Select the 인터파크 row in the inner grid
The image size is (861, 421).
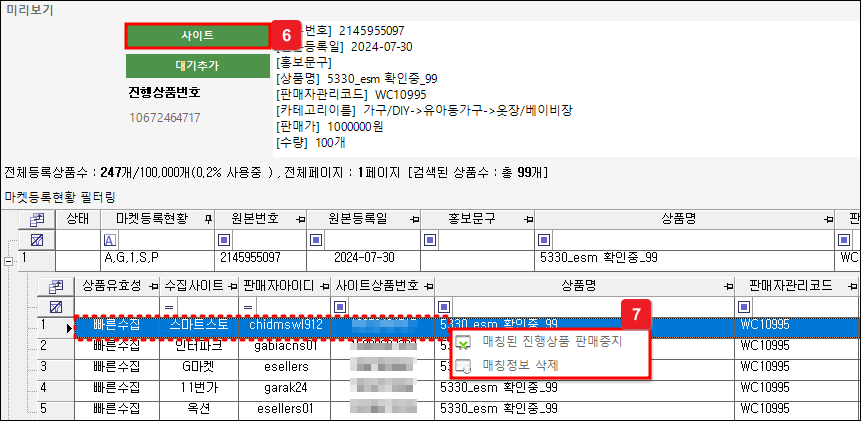tap(200, 345)
